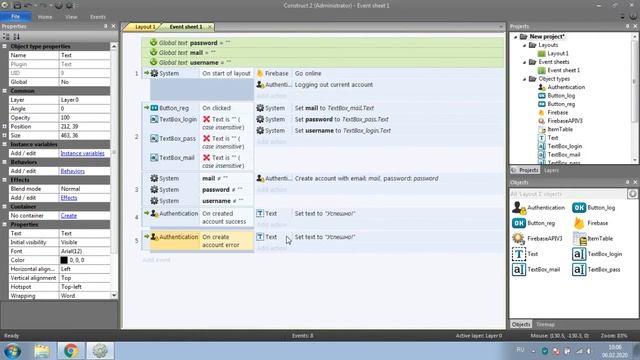Select the TextBox_login object icon
The height and width of the screenshot is (360, 640).
[x=579, y=254]
